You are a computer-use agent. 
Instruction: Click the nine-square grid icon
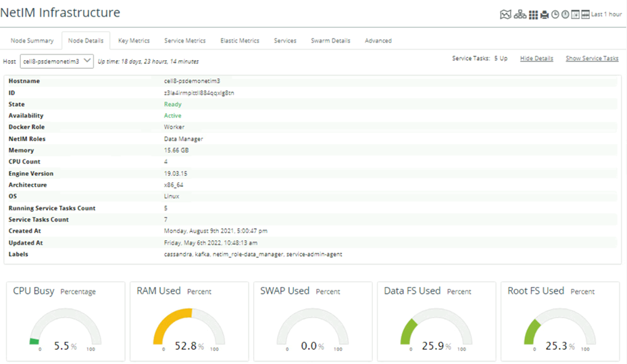[534, 15]
